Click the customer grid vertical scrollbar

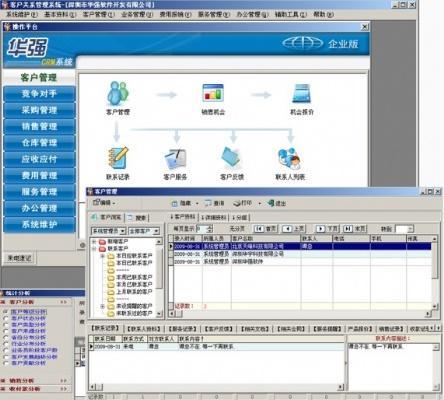tap(434, 272)
